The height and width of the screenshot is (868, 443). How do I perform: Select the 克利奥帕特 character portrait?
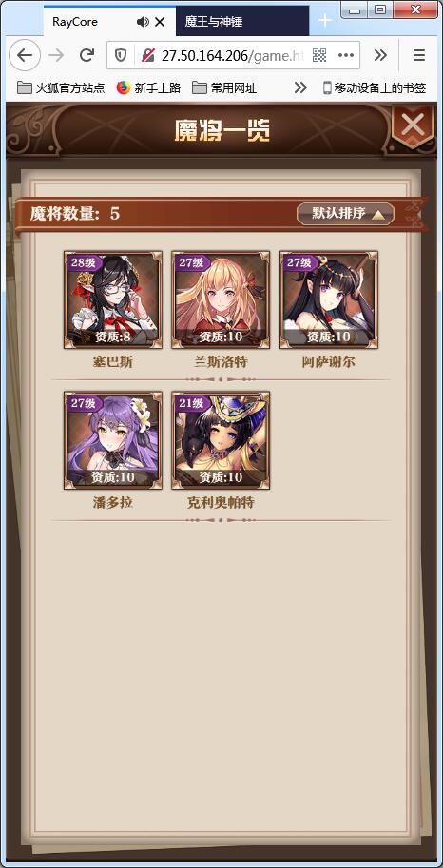(x=221, y=440)
